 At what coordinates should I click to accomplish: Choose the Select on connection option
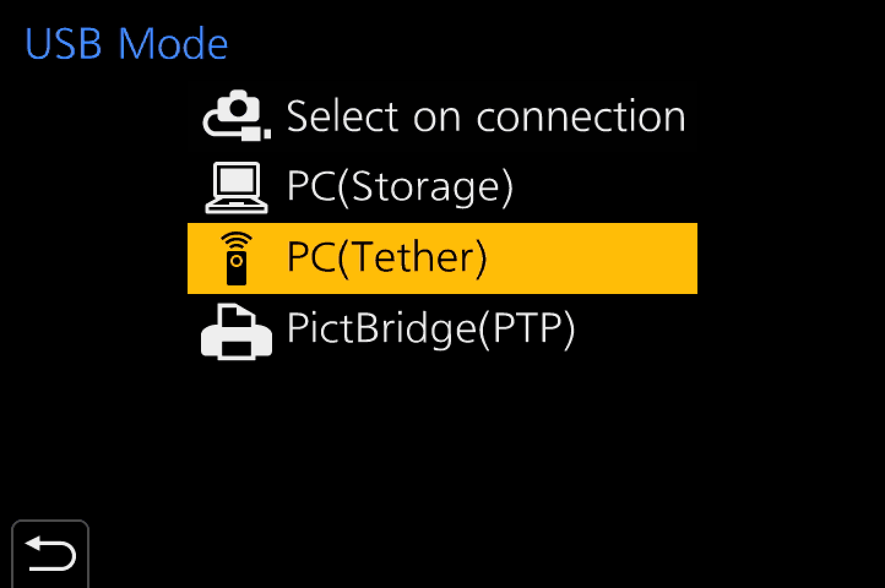pyautogui.click(x=485, y=116)
